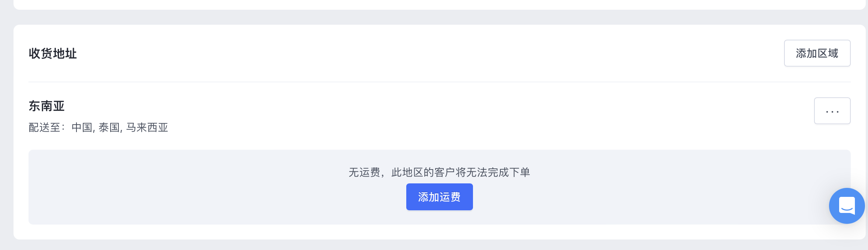Click 泰国 in the delivery country list
Viewport: 868px width, 250px height.
(109, 128)
